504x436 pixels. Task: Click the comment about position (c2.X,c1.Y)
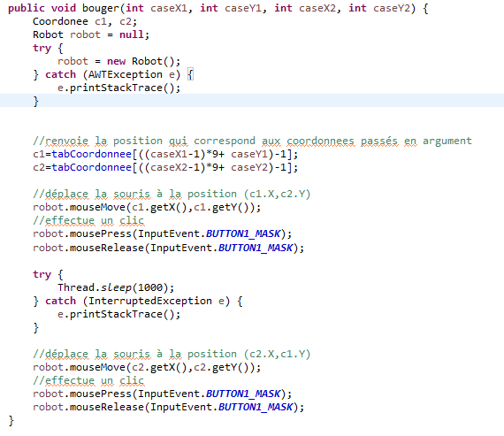(x=172, y=354)
